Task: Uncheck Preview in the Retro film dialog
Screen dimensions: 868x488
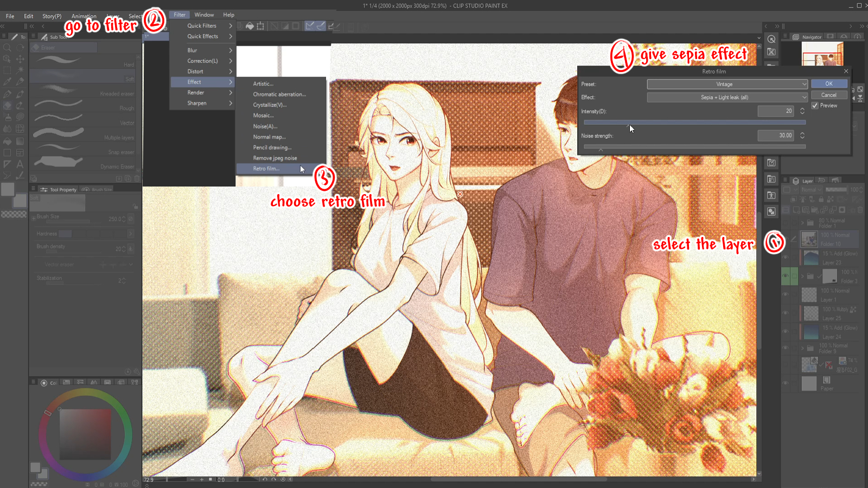Action: click(816, 105)
